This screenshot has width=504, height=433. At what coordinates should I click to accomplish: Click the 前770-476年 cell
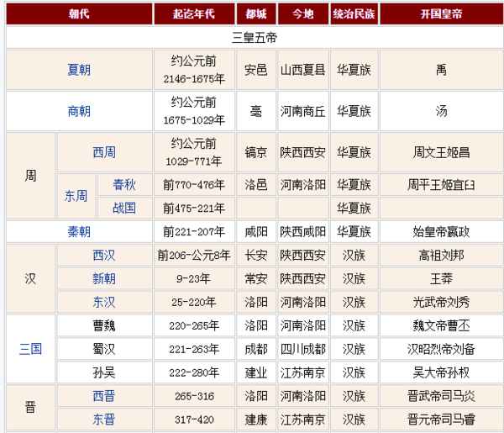(194, 185)
